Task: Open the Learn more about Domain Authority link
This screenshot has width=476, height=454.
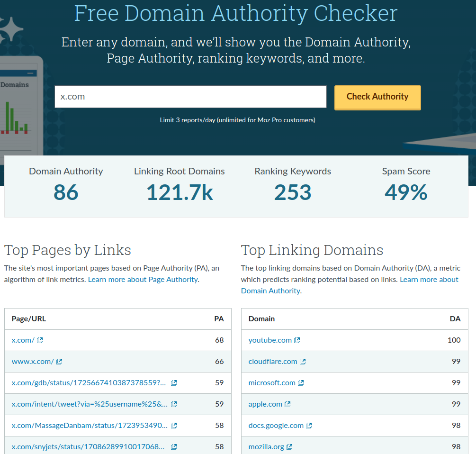Action: click(350, 285)
